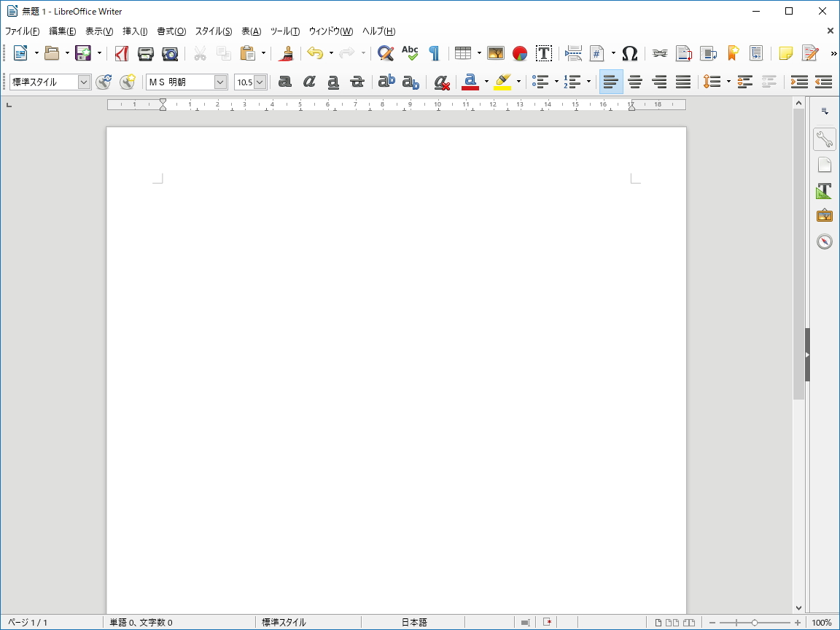Open the Gallery sidebar panel
This screenshot has width=840, height=630.
pyautogui.click(x=825, y=214)
